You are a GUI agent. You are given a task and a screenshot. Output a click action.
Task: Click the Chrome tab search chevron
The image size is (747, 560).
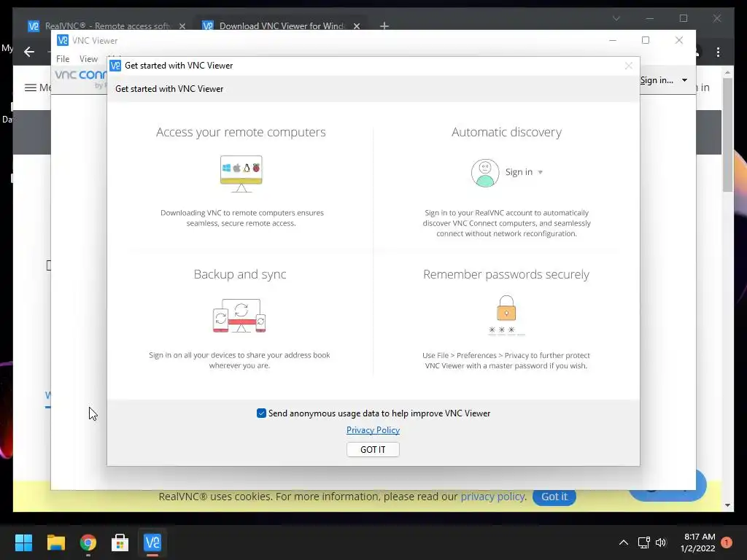point(616,18)
